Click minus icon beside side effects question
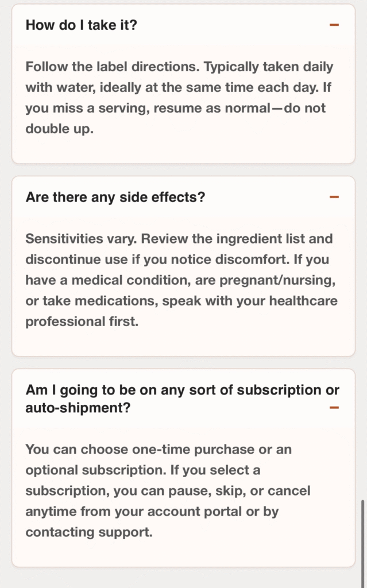Image resolution: width=367 pixels, height=588 pixels. point(334,197)
